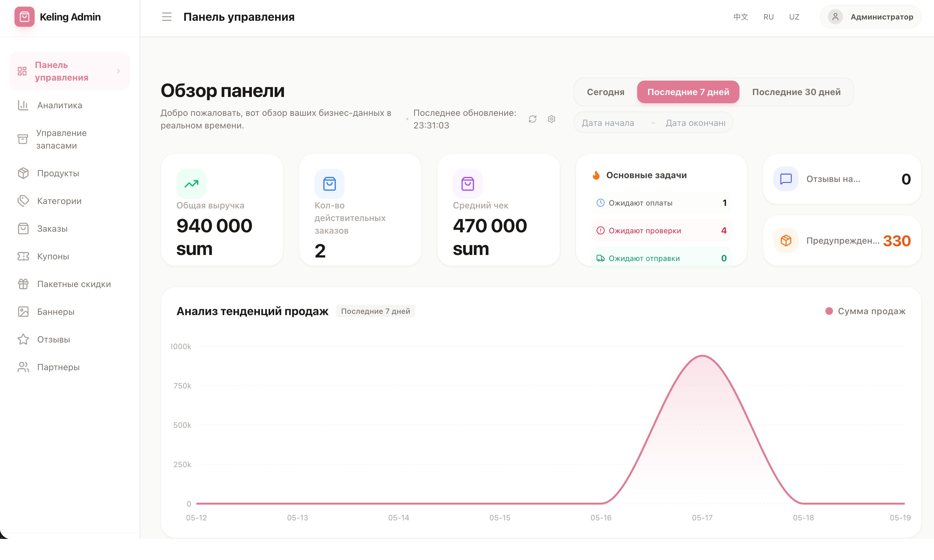Viewport: 934px width, 560px height.
Task: Click the blue valid orders bag icon
Action: tap(329, 184)
